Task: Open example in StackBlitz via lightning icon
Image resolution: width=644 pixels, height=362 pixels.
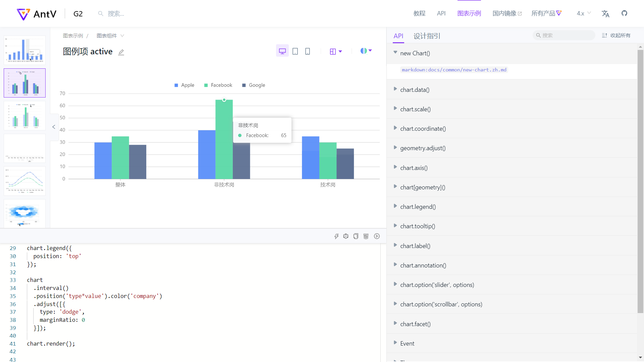Action: tap(336, 236)
